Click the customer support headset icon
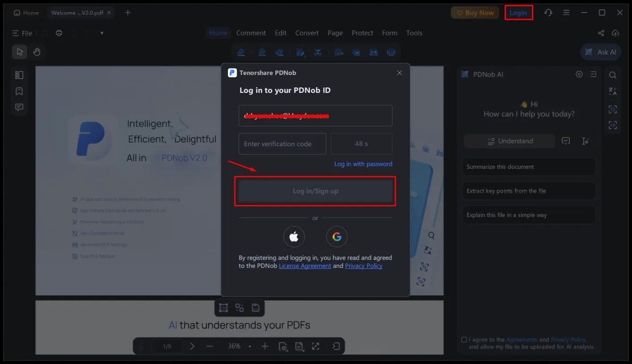The image size is (632, 364). (548, 13)
